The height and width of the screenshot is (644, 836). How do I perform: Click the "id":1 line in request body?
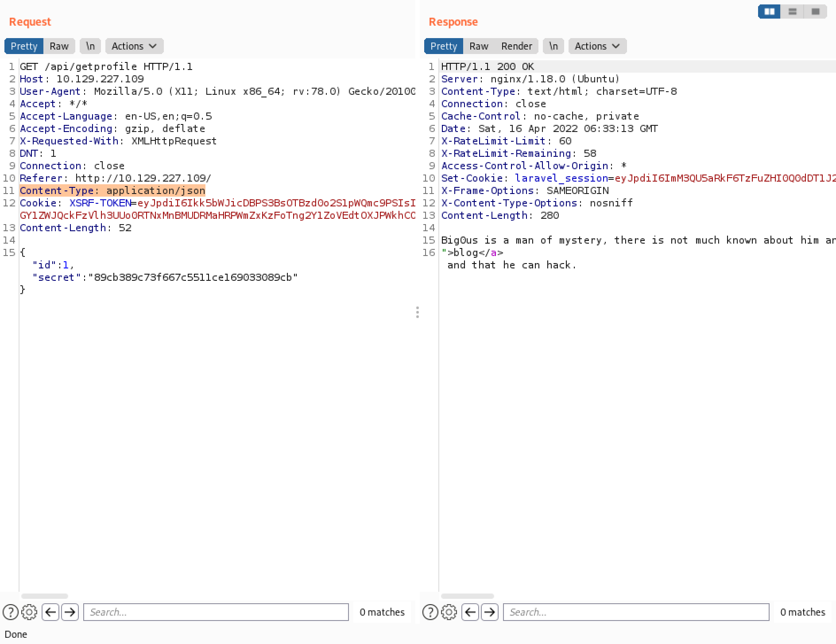pos(53,265)
